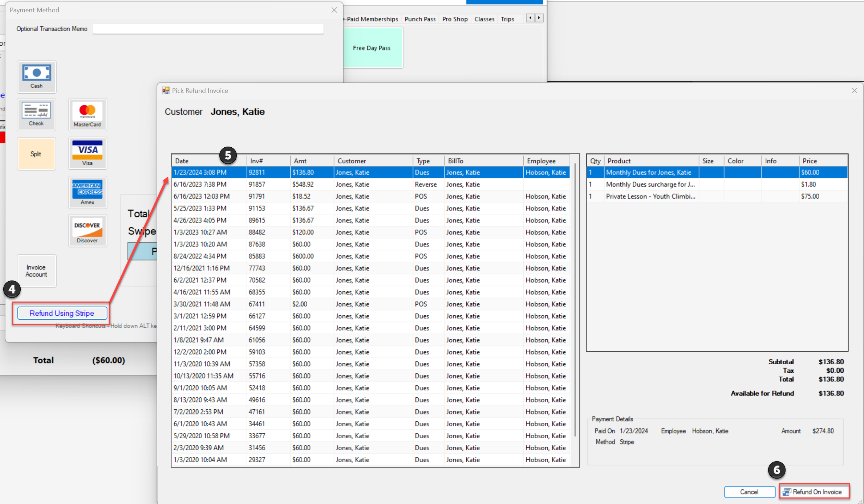Click the Color column header
This screenshot has height=504, width=864.
[x=743, y=161]
